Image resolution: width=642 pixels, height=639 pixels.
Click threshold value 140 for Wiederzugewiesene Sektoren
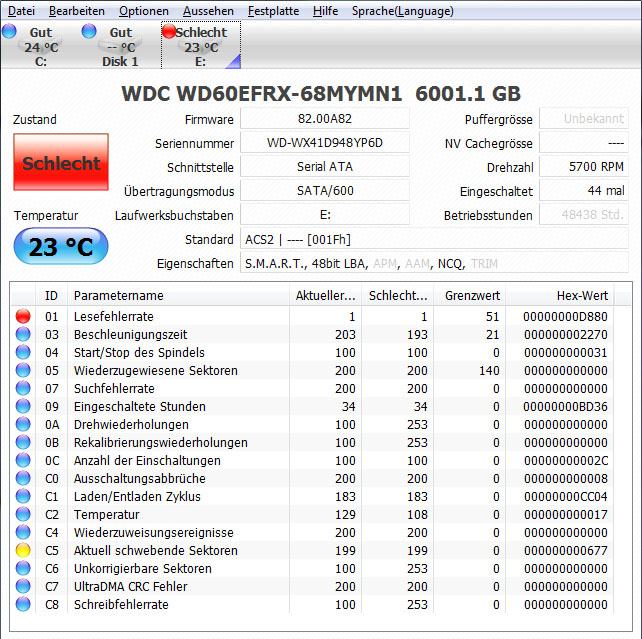click(489, 370)
